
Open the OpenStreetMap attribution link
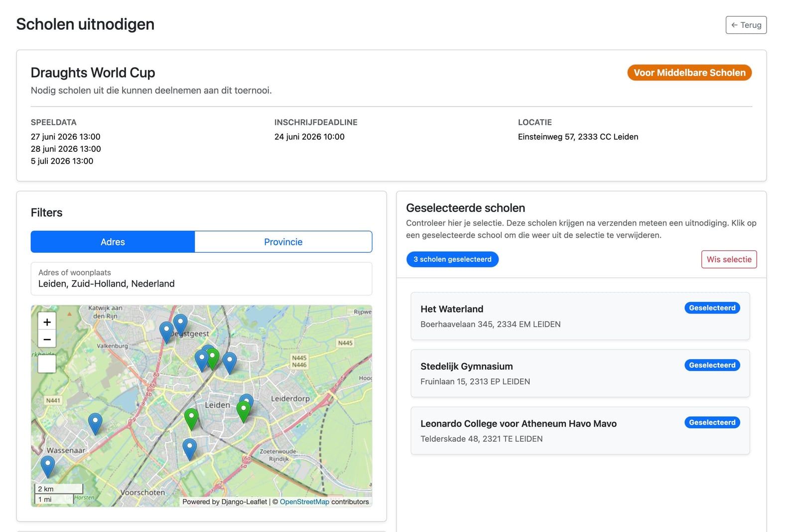pos(304,502)
